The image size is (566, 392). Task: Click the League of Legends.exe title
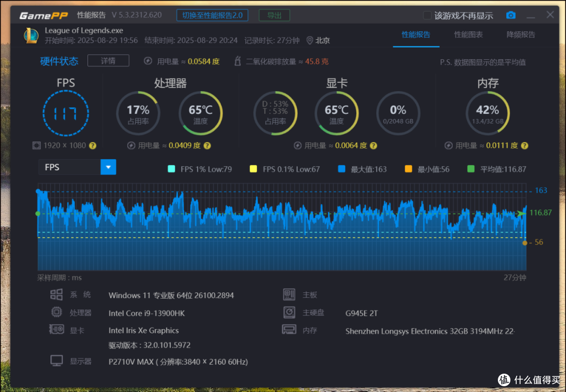coord(84,30)
